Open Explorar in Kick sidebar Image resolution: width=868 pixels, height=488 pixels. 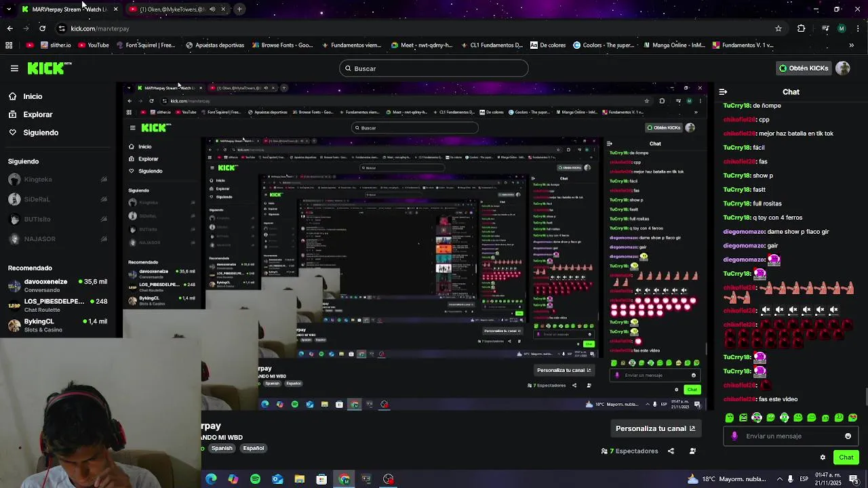[38, 115]
